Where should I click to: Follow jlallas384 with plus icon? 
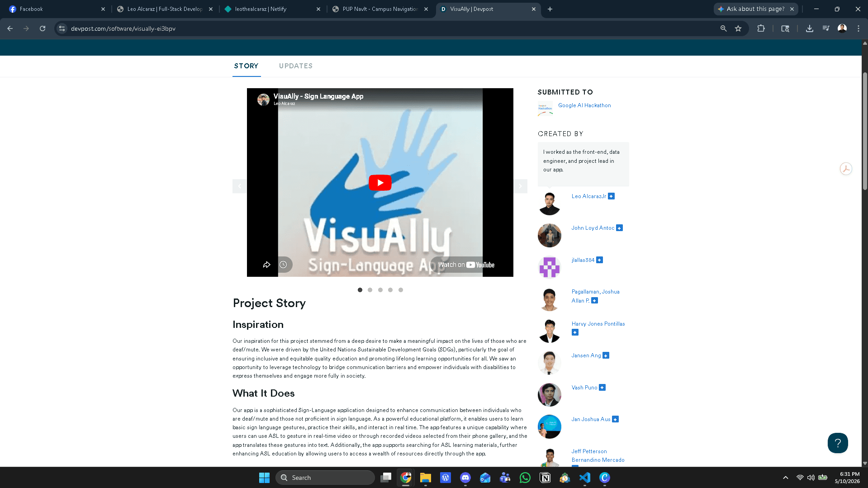pos(600,260)
